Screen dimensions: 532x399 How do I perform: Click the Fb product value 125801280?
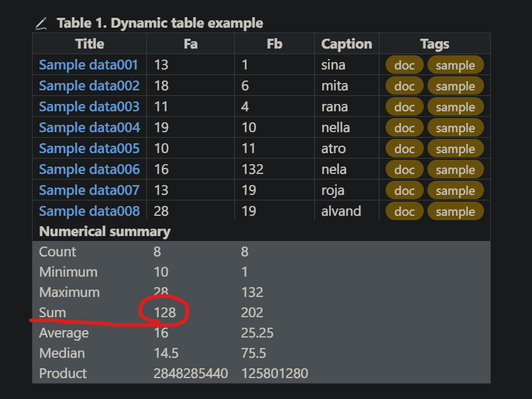[x=274, y=374]
